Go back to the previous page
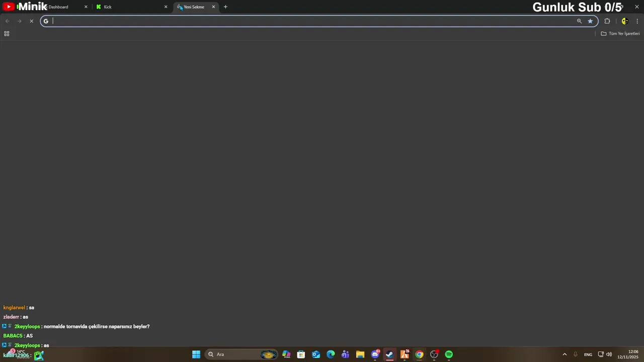Viewport: 644px width, 362px height. click(x=7, y=21)
